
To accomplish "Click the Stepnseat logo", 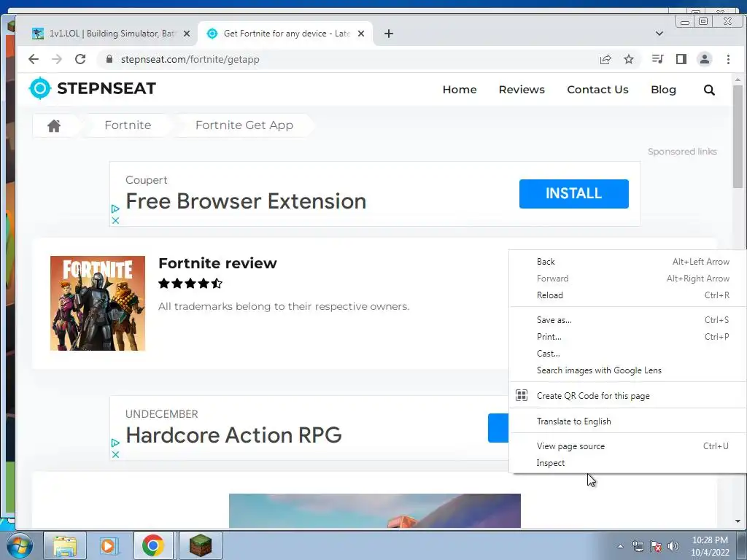I will coord(93,88).
